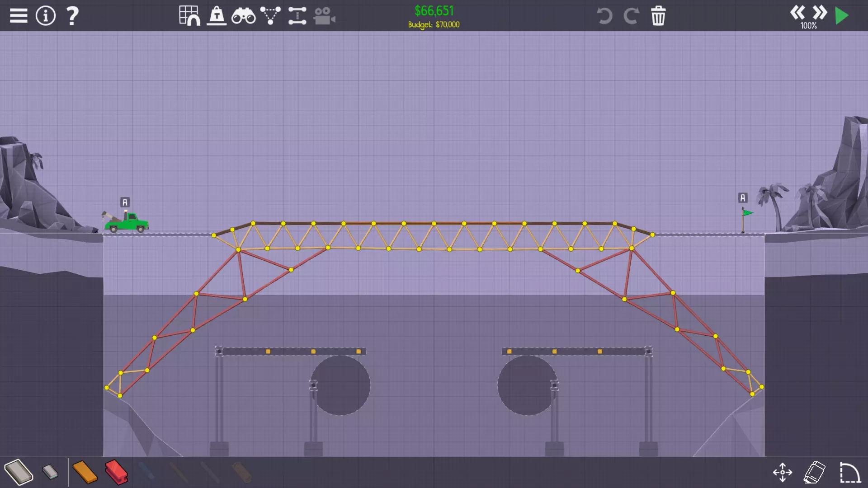Delete the bridge with trash icon
This screenshot has width=868, height=488.
(658, 16)
